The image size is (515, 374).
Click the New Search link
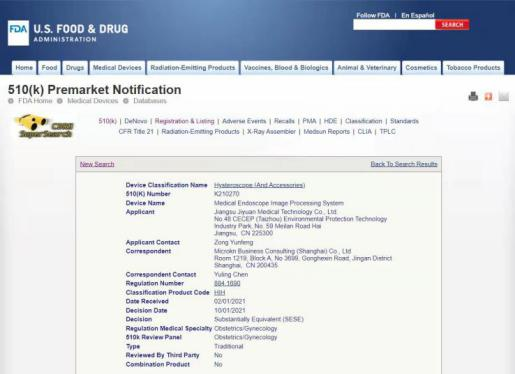[97, 164]
